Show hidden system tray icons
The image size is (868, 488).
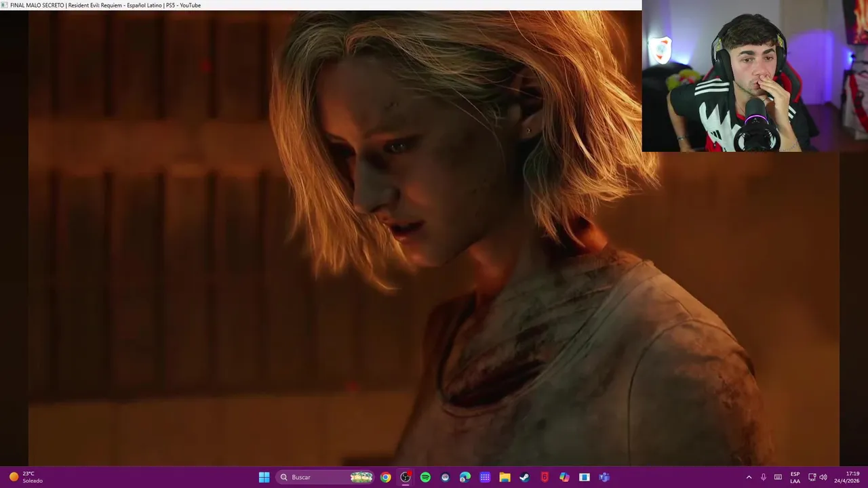point(749,477)
